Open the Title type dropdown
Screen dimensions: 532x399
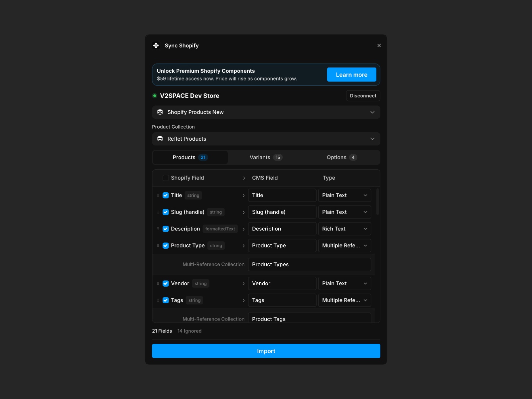point(344,196)
